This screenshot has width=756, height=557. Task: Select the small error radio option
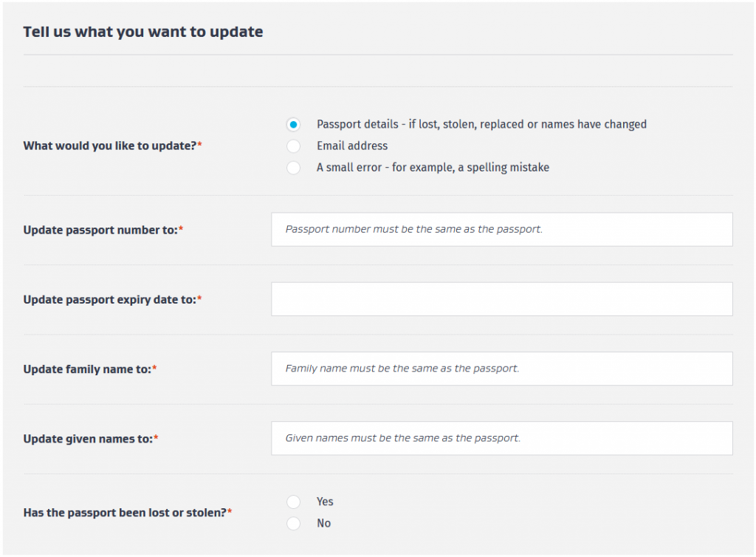[293, 168]
